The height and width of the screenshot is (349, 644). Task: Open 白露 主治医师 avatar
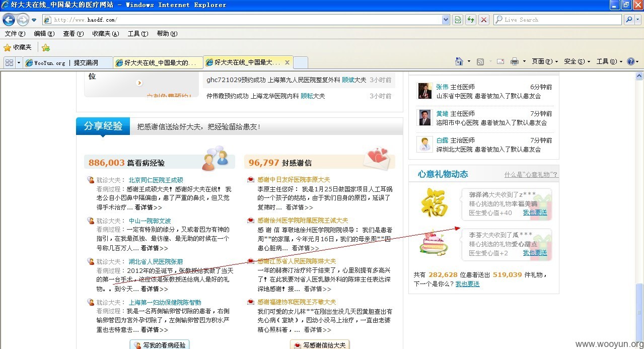424,144
